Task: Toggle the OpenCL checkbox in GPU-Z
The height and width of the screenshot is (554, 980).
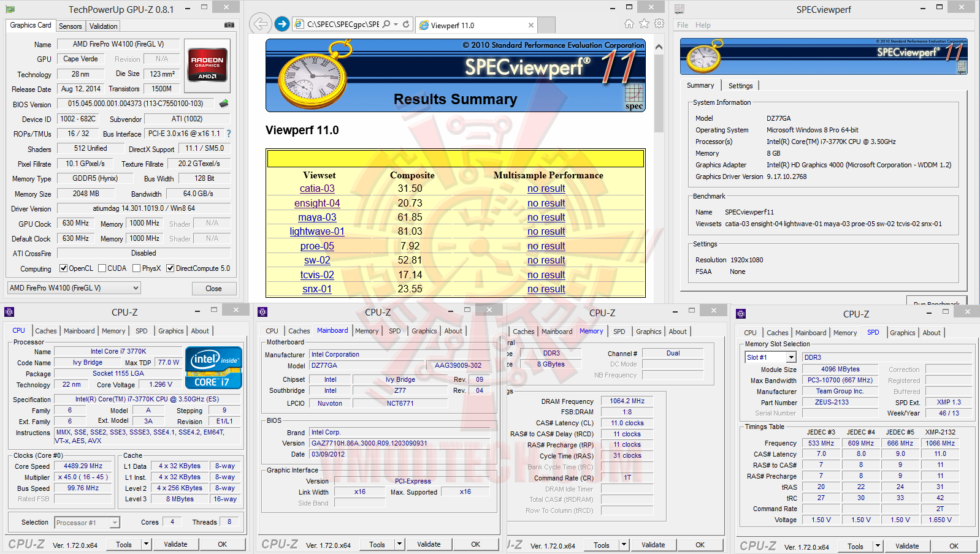Action: (x=63, y=268)
